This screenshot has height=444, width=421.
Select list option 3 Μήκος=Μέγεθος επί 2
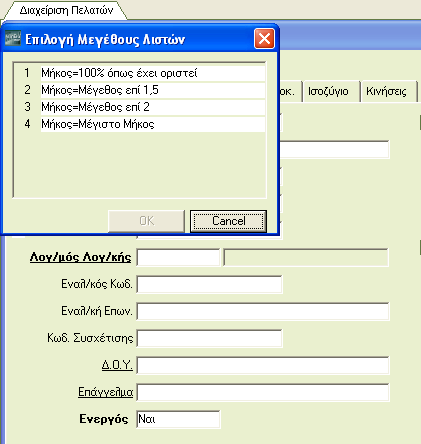coord(153,107)
